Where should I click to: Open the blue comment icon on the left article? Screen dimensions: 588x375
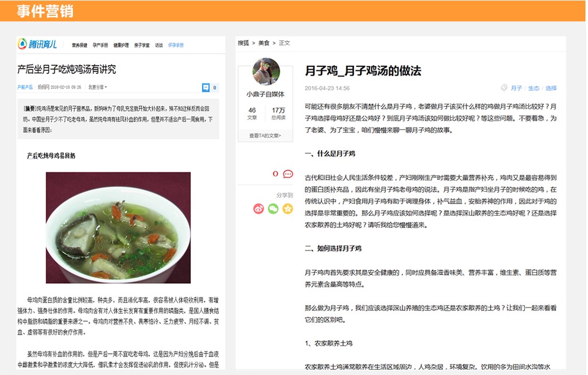pyautogui.click(x=206, y=88)
